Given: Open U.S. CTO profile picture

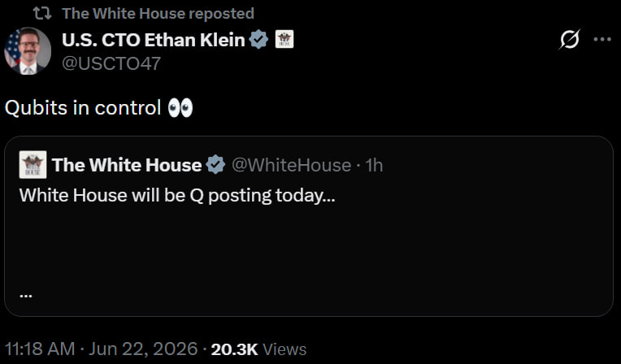Looking at the screenshot, I should tap(28, 50).
